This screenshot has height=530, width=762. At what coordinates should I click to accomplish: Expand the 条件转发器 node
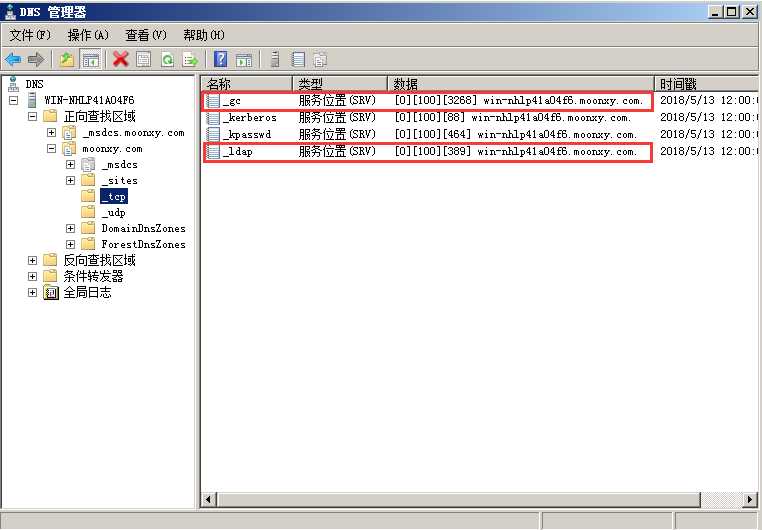(32, 276)
